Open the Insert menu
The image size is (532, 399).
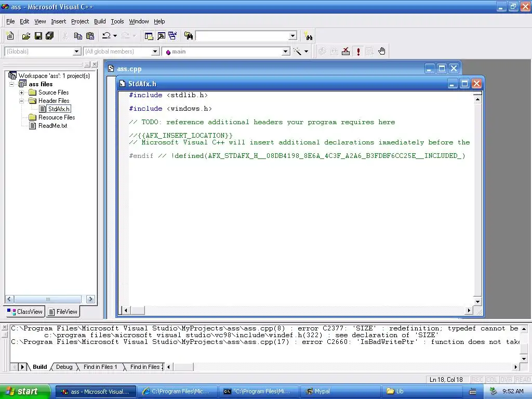tap(58, 21)
